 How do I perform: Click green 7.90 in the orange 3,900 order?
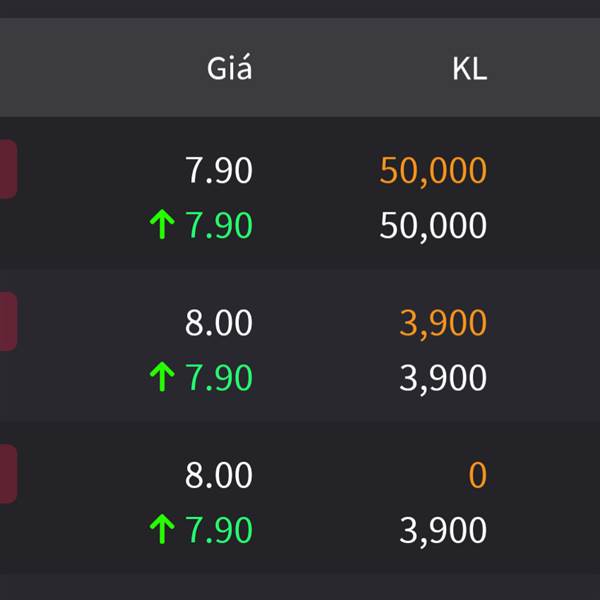(219, 377)
